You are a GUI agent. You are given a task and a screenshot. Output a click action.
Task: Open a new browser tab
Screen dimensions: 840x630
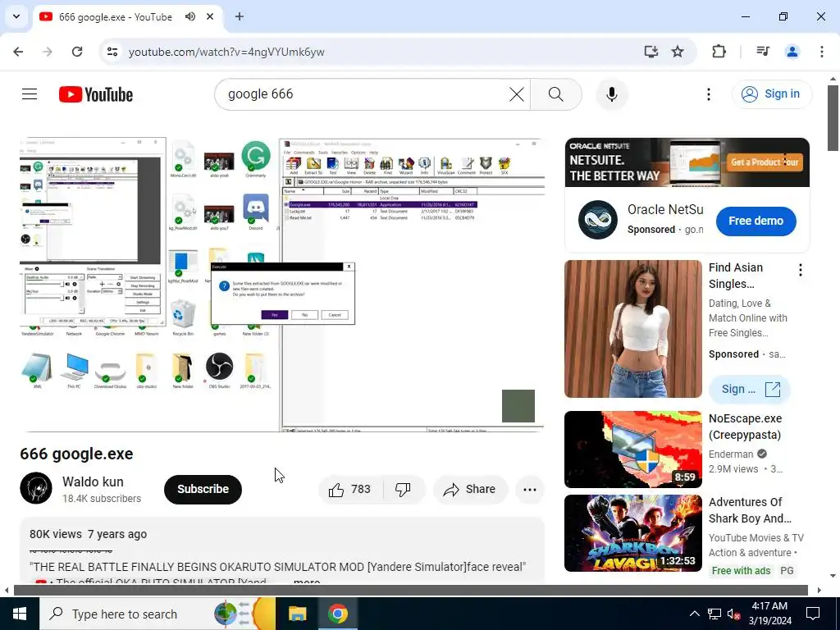point(240,16)
